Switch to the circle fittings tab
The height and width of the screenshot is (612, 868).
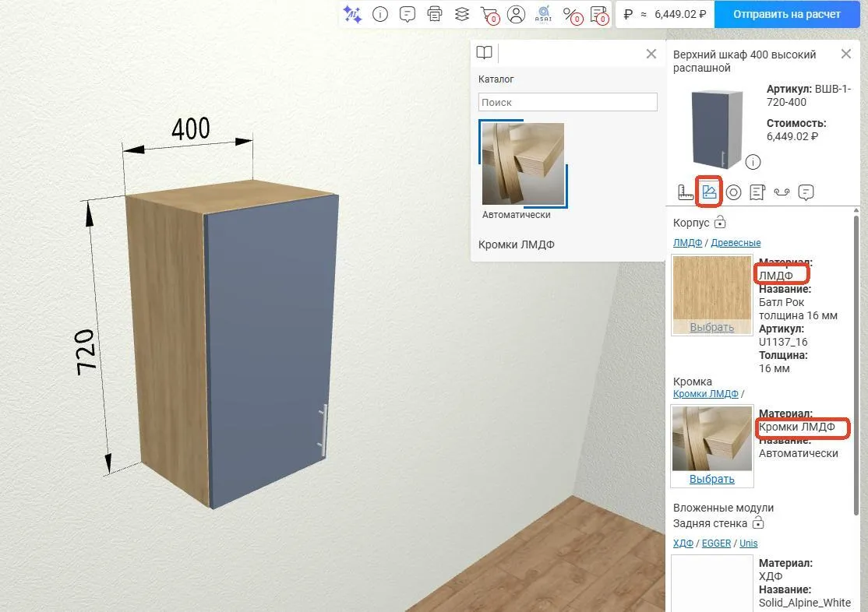pos(733,192)
